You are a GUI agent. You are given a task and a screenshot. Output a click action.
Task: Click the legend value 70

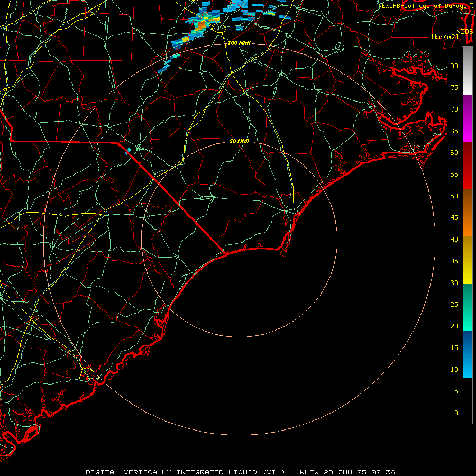click(454, 109)
